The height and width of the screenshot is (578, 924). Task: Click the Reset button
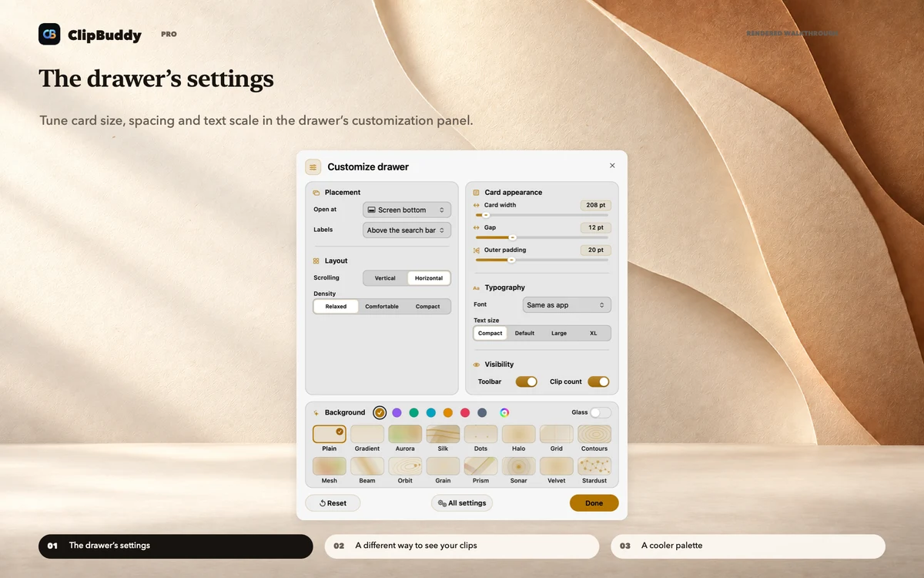pyautogui.click(x=333, y=503)
